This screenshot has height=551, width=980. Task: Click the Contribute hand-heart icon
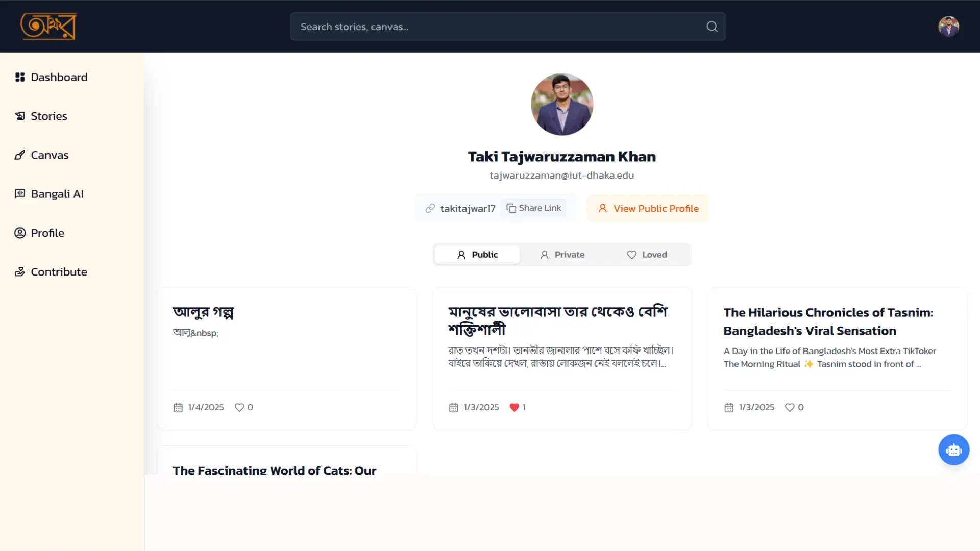(x=20, y=271)
